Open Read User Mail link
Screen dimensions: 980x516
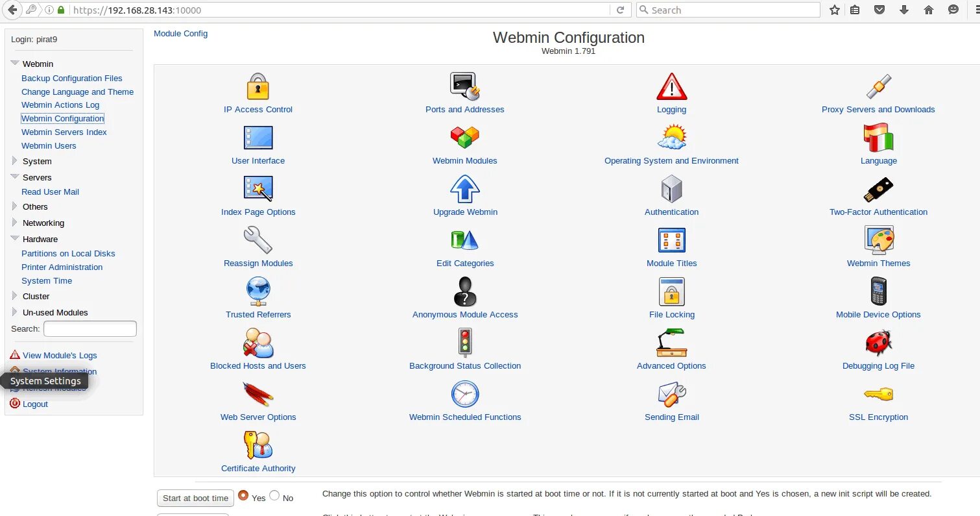(x=50, y=191)
